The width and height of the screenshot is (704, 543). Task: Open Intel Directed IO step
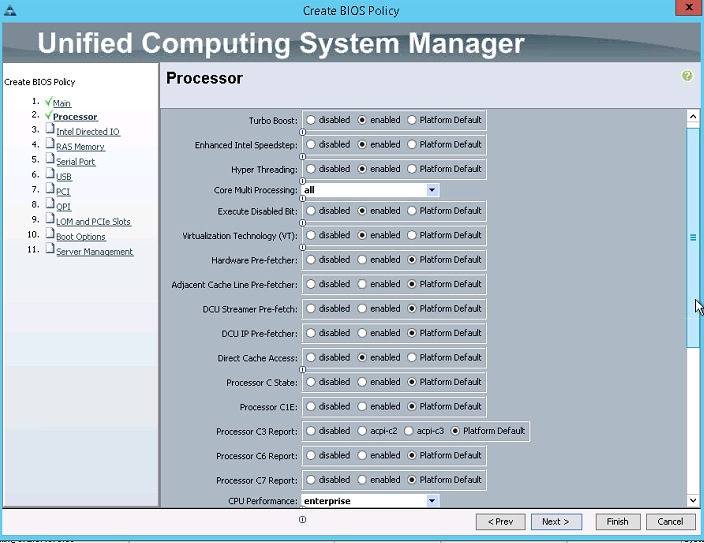coord(88,132)
